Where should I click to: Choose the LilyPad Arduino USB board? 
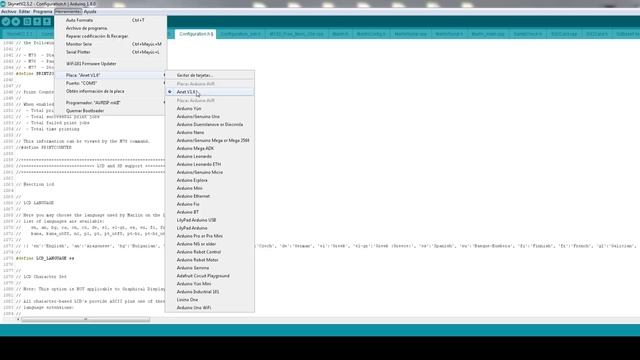pos(210,220)
